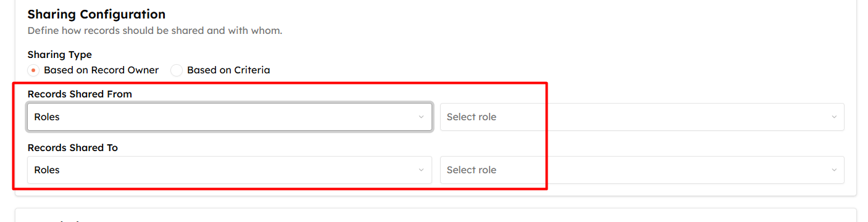This screenshot has width=868, height=222.
Task: Open the Records Shared To Roles dropdown
Action: (230, 170)
